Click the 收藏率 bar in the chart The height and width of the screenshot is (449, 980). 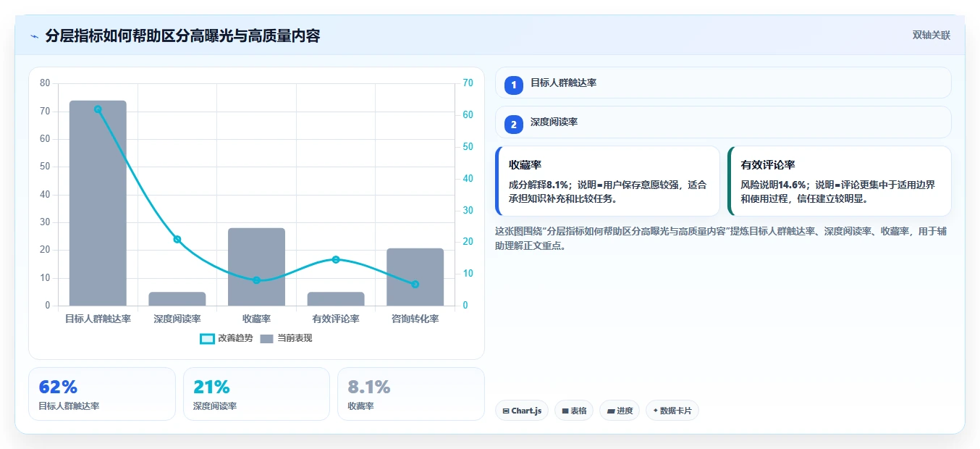(x=256, y=267)
